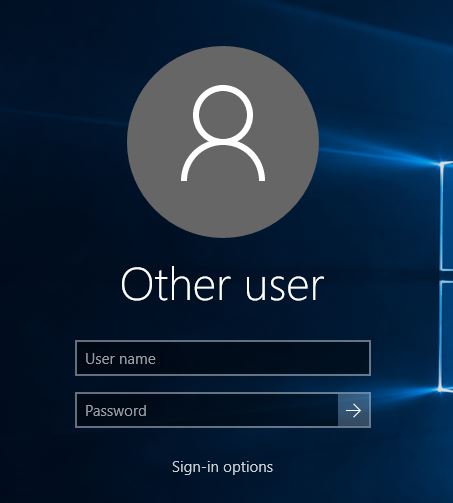Submit the login with arrow button
The width and height of the screenshot is (453, 503).
(354, 410)
